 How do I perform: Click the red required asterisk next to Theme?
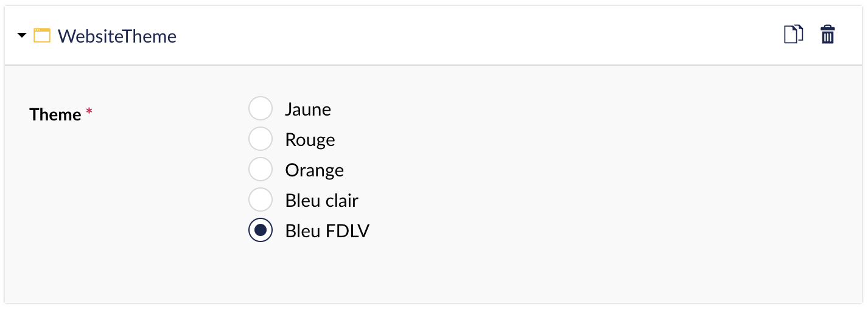pos(89,112)
